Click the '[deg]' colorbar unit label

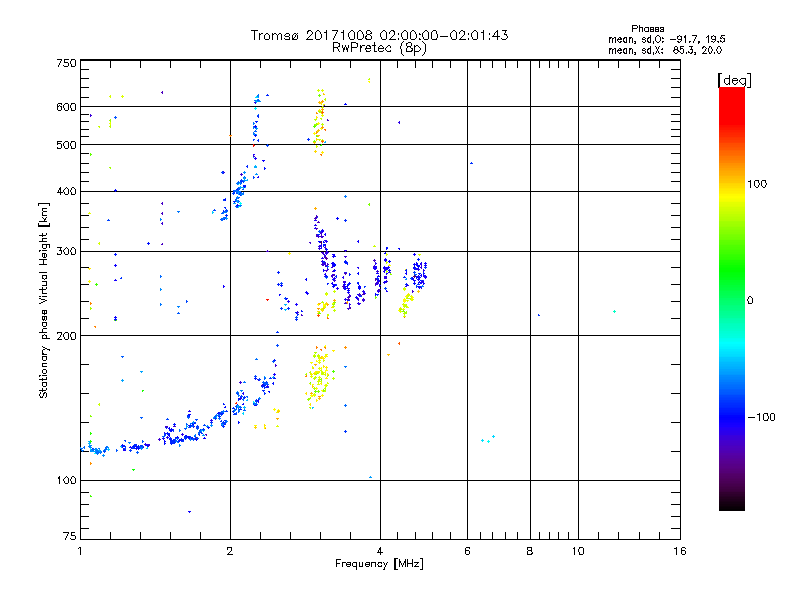tap(734, 80)
